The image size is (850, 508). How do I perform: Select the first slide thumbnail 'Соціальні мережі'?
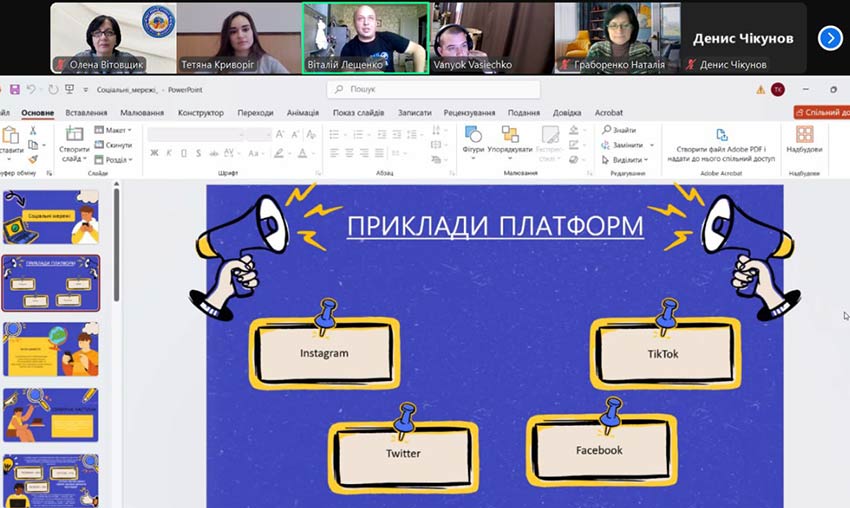[x=51, y=218]
